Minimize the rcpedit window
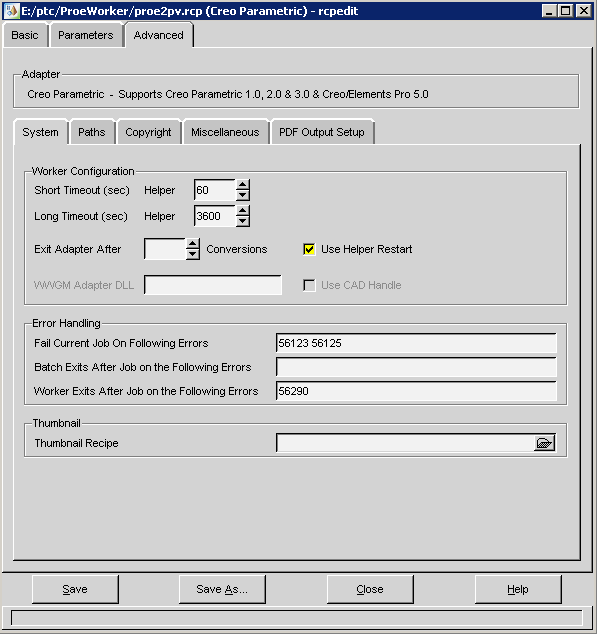 [548, 11]
